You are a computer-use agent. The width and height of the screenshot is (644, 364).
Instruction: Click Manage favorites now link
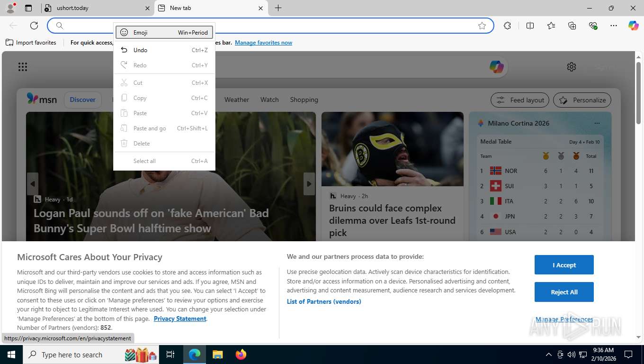(263, 43)
